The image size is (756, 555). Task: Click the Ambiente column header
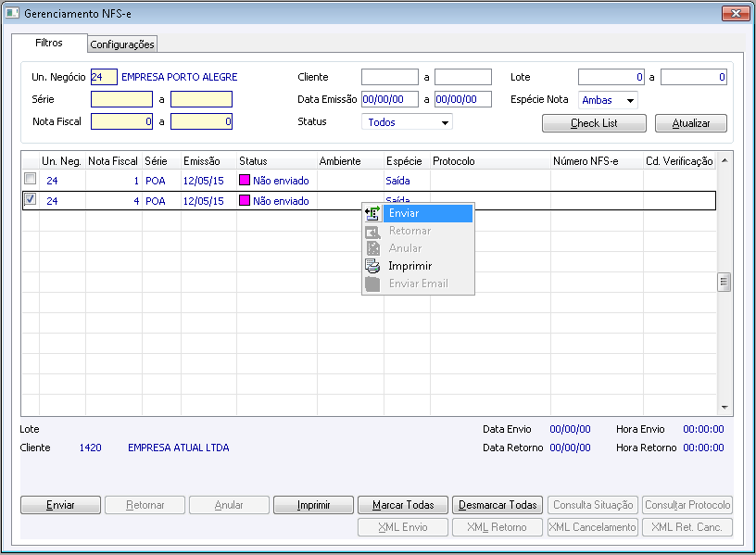(350, 161)
